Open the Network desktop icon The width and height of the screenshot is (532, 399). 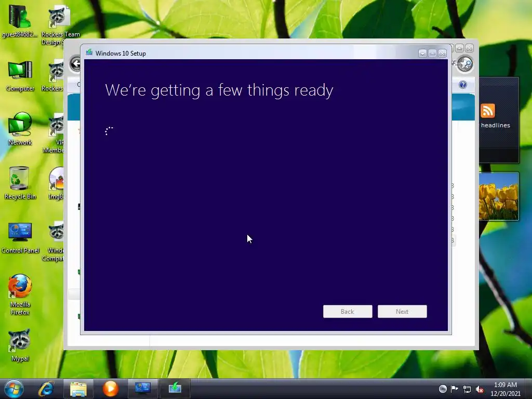pos(20,129)
